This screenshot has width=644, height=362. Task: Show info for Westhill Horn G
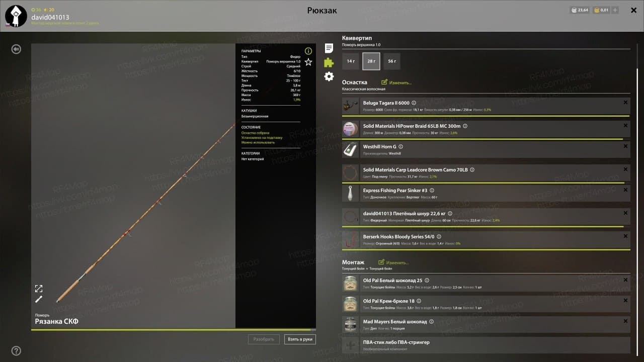click(401, 147)
